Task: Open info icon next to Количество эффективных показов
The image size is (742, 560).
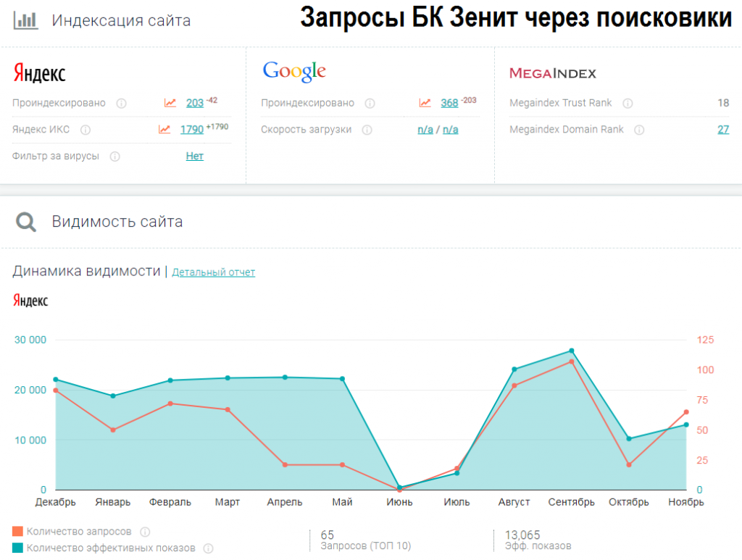Action: point(208,548)
